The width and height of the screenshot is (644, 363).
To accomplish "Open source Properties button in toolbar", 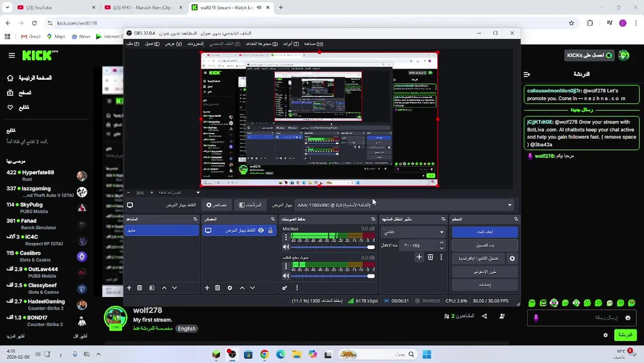I will pos(217,205).
